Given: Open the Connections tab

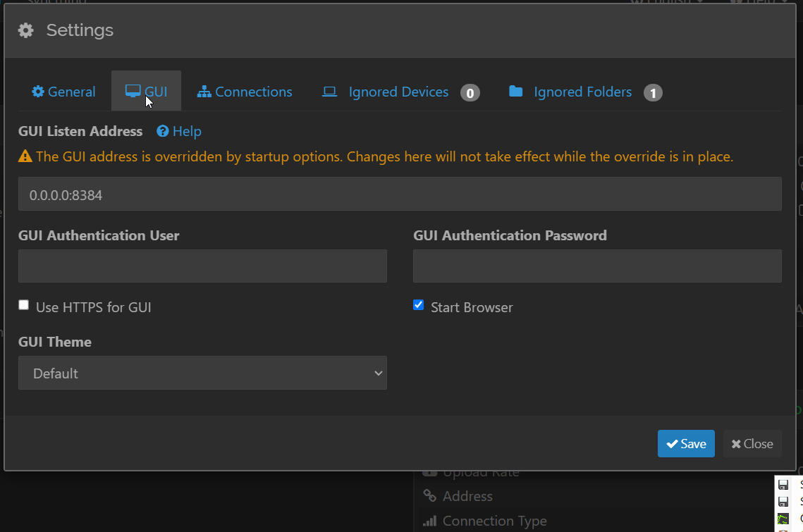Looking at the screenshot, I should pyautogui.click(x=245, y=92).
